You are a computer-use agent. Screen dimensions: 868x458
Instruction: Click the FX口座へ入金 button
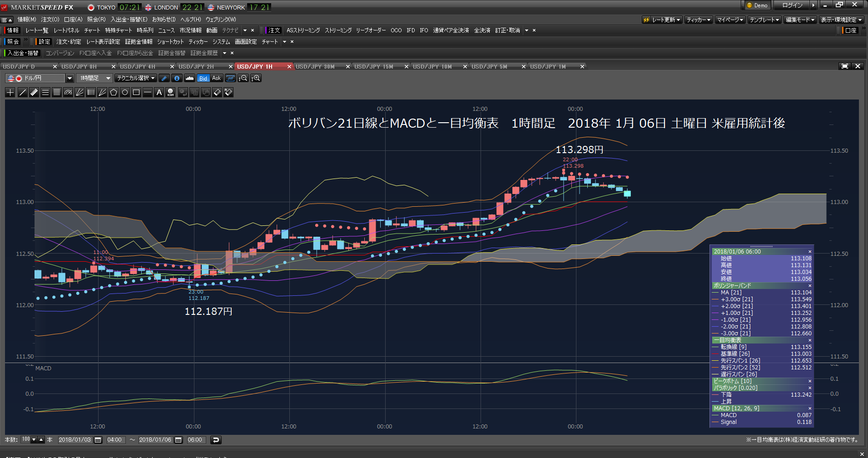95,53
